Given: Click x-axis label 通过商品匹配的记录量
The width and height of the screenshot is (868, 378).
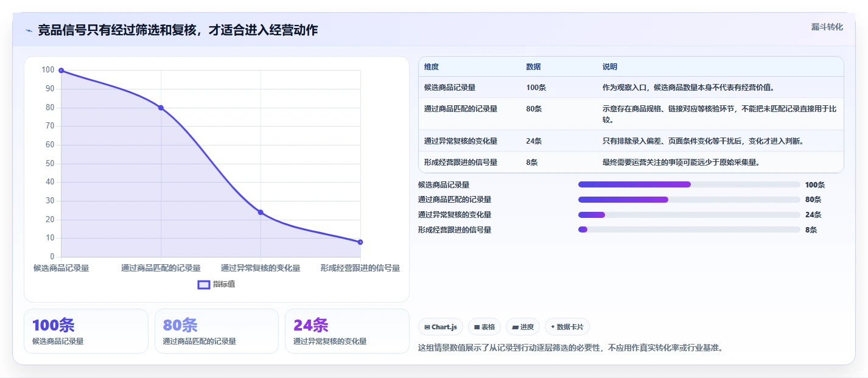Looking at the screenshot, I should tap(161, 268).
